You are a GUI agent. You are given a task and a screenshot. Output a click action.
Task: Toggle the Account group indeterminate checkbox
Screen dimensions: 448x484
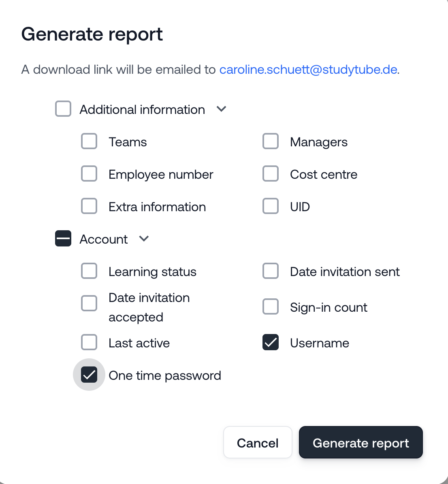click(63, 238)
